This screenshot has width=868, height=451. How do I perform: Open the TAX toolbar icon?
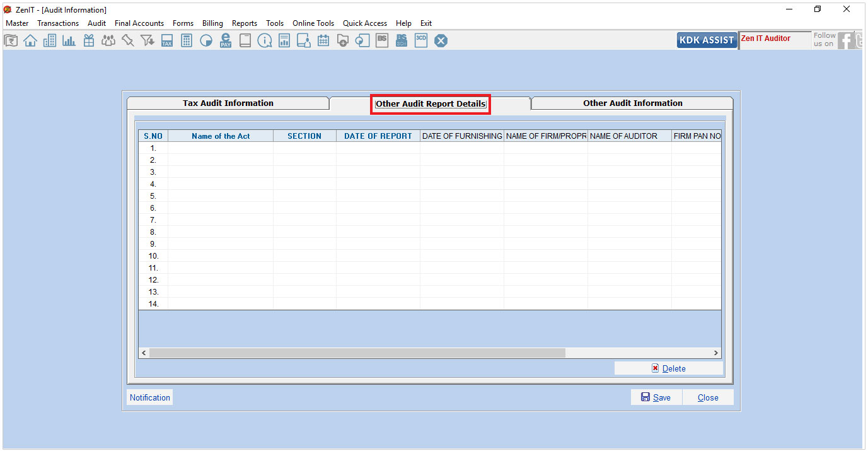(x=167, y=41)
